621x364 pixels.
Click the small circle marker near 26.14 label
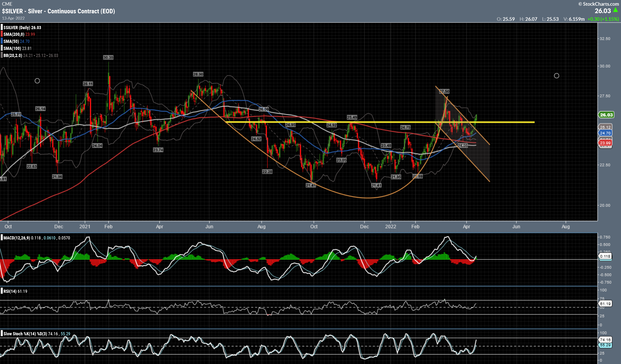point(37,81)
